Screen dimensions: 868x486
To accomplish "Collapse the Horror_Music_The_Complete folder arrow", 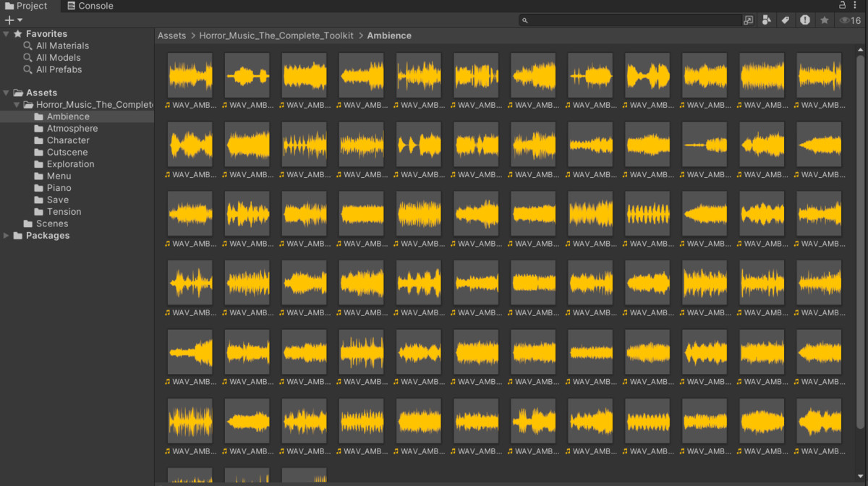I will point(17,105).
